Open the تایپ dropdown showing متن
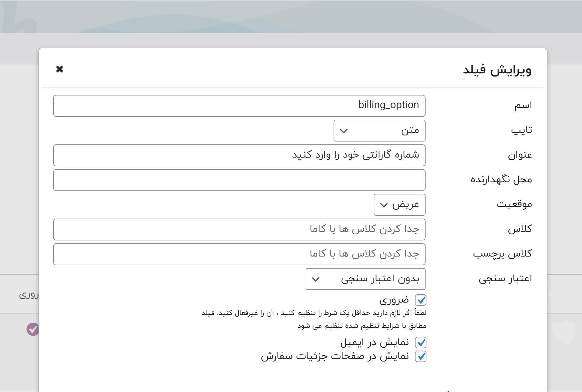Viewport: 582px width, 392px height. (x=379, y=131)
